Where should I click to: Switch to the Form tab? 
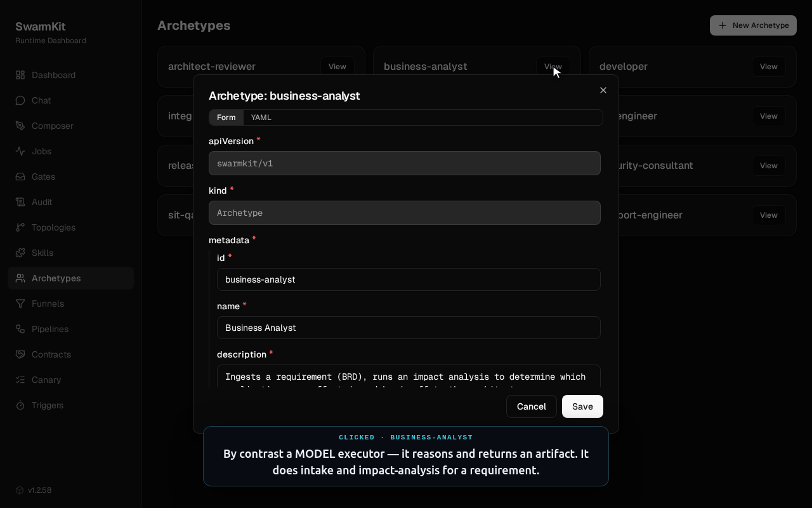(x=226, y=117)
